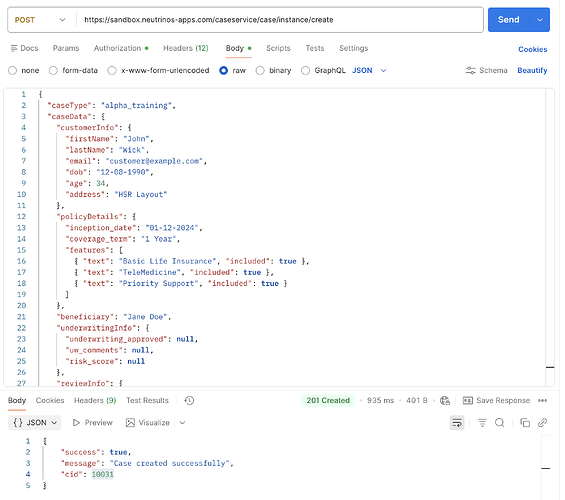565x500 pixels.
Task: Click the "coverage_term": "1 Year" line
Action: pyautogui.click(x=123, y=239)
